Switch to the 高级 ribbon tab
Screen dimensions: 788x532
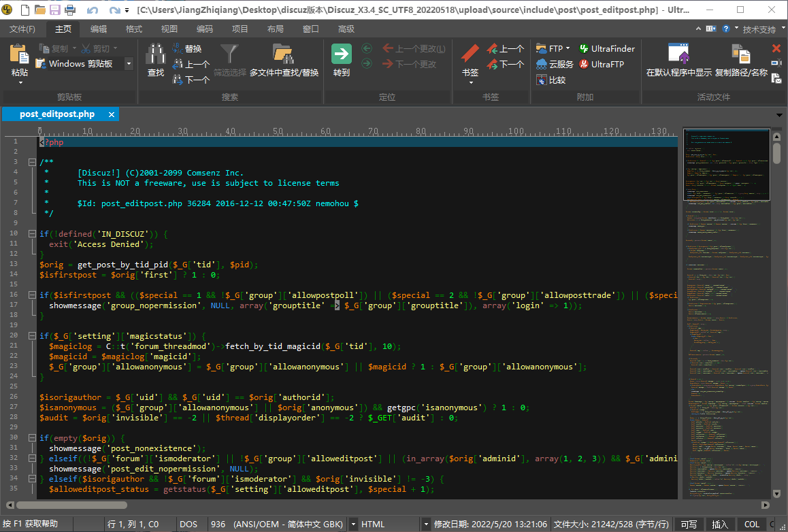pyautogui.click(x=346, y=29)
